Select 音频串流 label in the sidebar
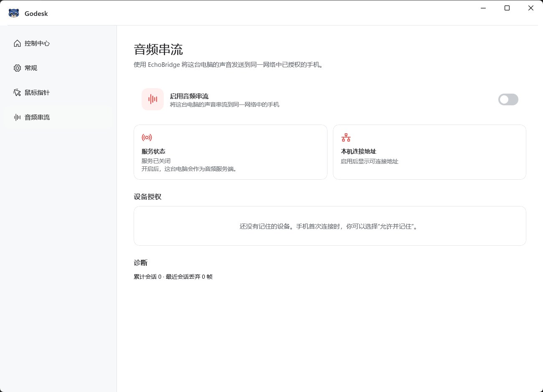The width and height of the screenshot is (543, 392). 37,117
